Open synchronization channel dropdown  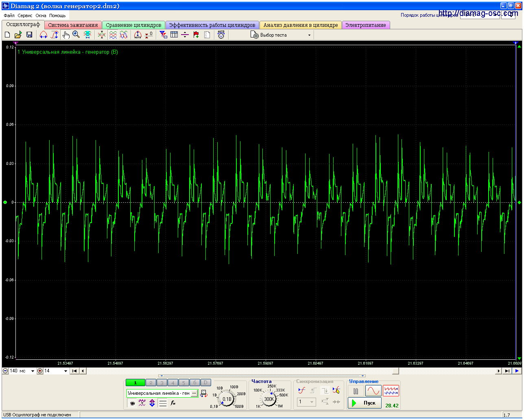[x=306, y=402]
